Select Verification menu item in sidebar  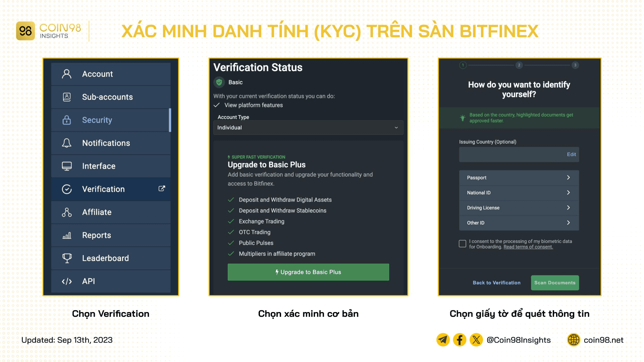(x=108, y=189)
